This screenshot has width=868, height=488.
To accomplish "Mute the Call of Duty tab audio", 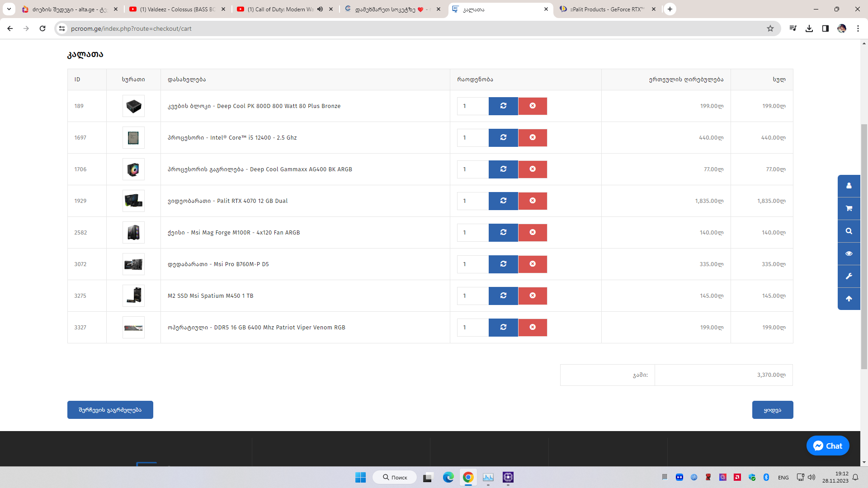I will pos(320,9).
